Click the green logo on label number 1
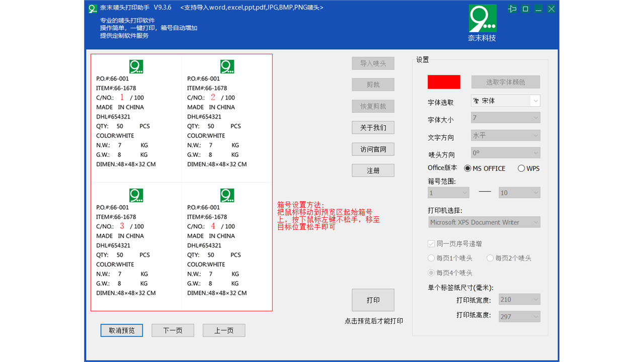Viewport: 644px width, 362px height. pos(136,66)
